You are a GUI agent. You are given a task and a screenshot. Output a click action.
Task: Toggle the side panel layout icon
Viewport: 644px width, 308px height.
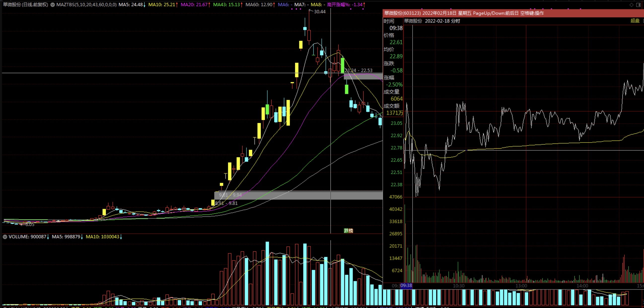pyautogui.click(x=638, y=5)
